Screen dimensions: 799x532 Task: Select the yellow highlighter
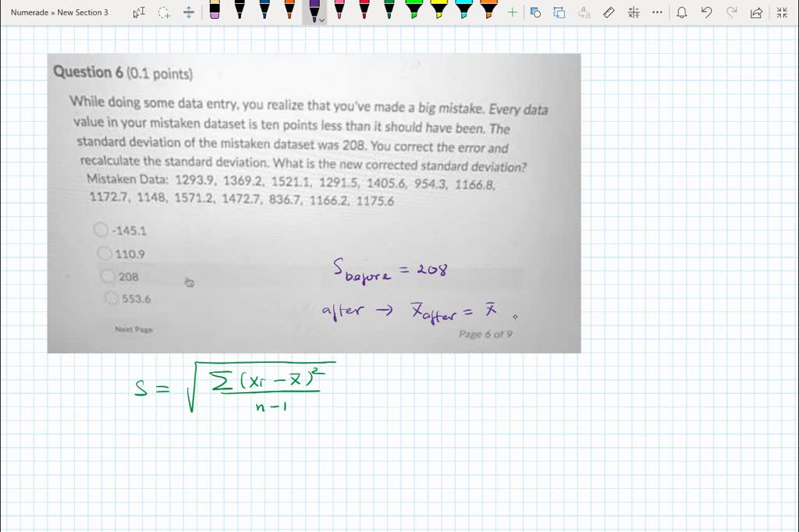439,9
